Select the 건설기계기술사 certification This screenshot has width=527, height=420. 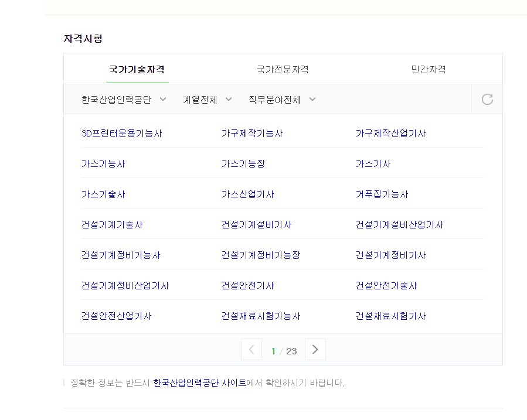coord(112,224)
